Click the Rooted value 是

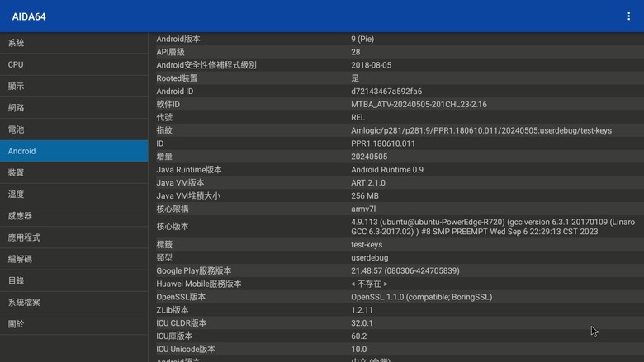355,78
